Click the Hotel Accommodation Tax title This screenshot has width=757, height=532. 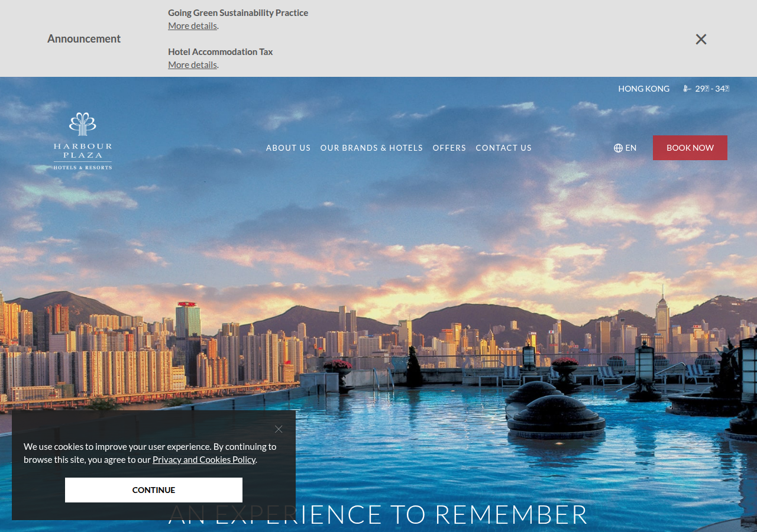[x=221, y=51]
